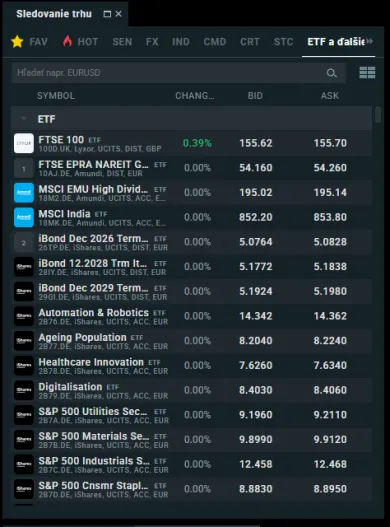Select S&P 500 Materials Se... name
Image resolution: width=390 pixels, height=527 pixels.
(94, 436)
